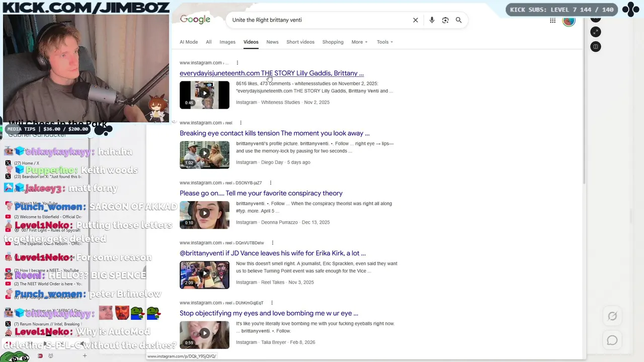The height and width of the screenshot is (362, 644).
Task: Open more options for Breaking eye contact result
Action: pyautogui.click(x=240, y=123)
